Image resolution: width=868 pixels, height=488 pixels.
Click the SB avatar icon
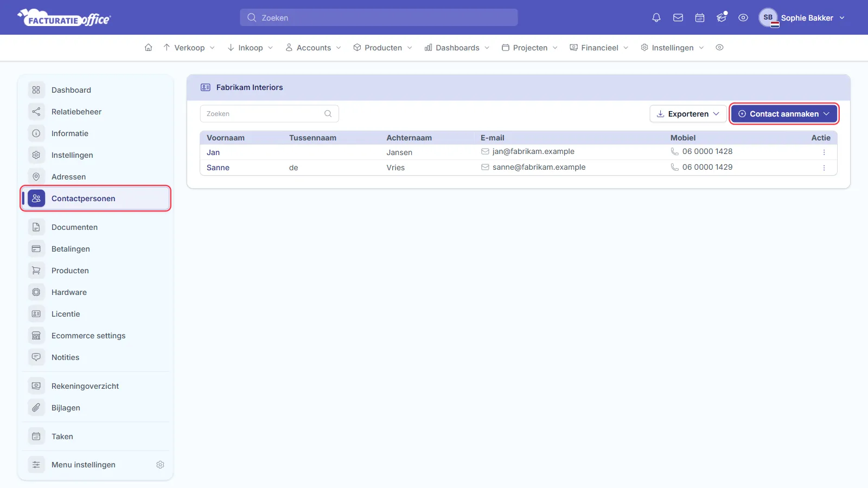pos(768,17)
